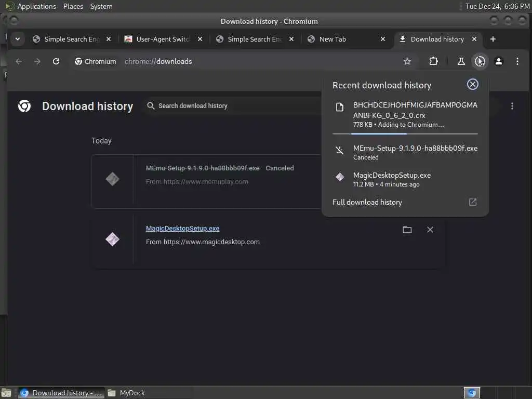This screenshot has width=532, height=399.
Task: Close the first Simple Search Engine tab
Action: [x=108, y=39]
